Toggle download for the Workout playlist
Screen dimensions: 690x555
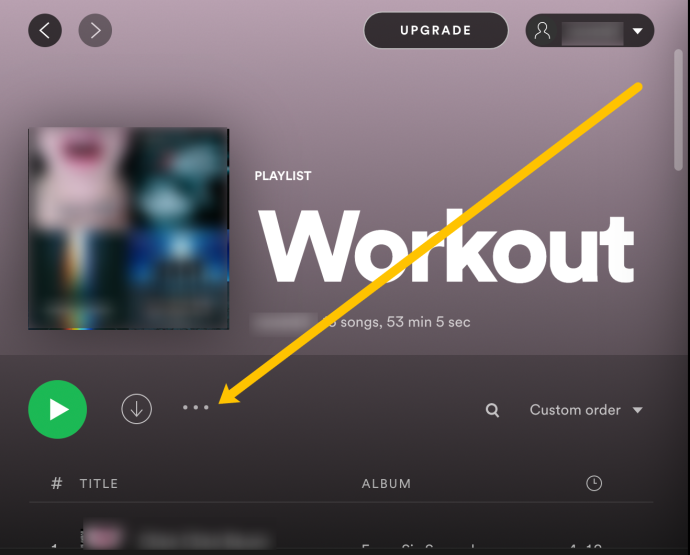pos(136,409)
